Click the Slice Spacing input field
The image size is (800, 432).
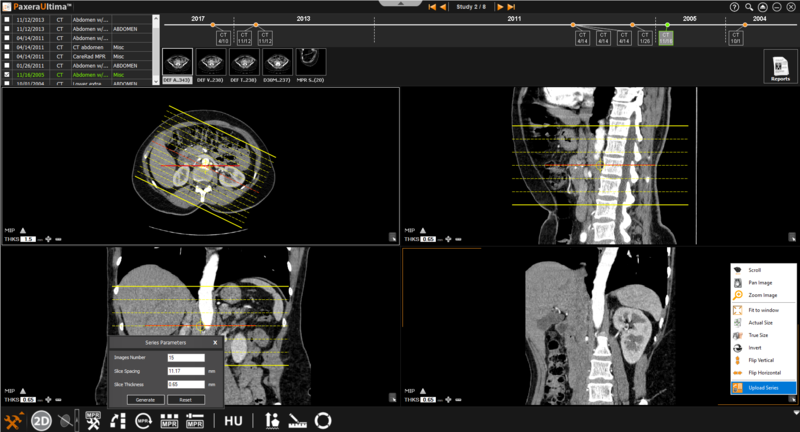[x=185, y=370]
